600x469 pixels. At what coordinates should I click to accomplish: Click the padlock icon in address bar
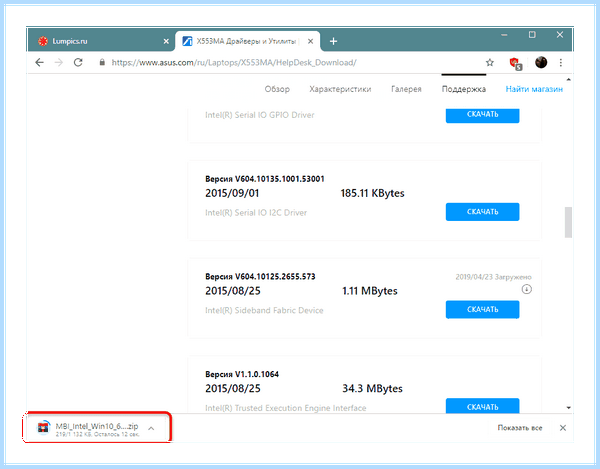pyautogui.click(x=102, y=62)
